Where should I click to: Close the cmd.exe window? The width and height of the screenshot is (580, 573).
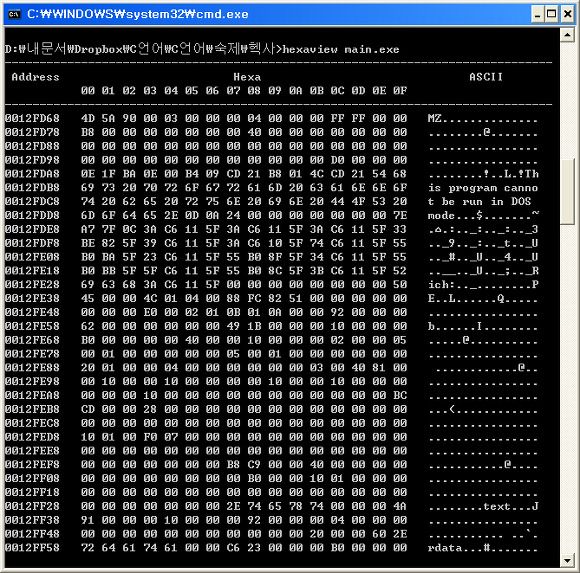coord(567,14)
